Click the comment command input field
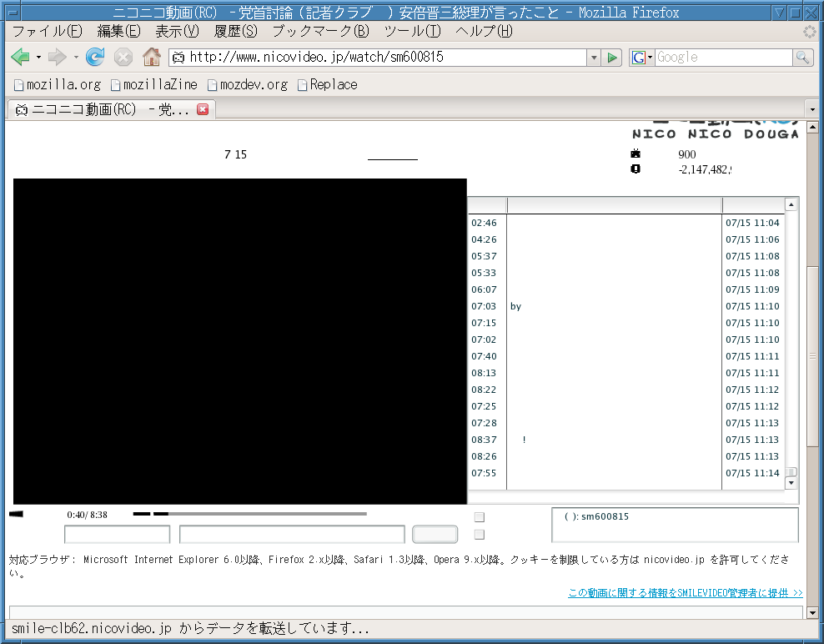The height and width of the screenshot is (644, 824). (x=118, y=534)
